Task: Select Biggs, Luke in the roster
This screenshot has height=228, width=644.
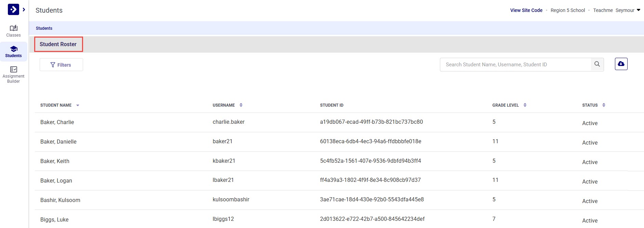Action: coord(54,219)
